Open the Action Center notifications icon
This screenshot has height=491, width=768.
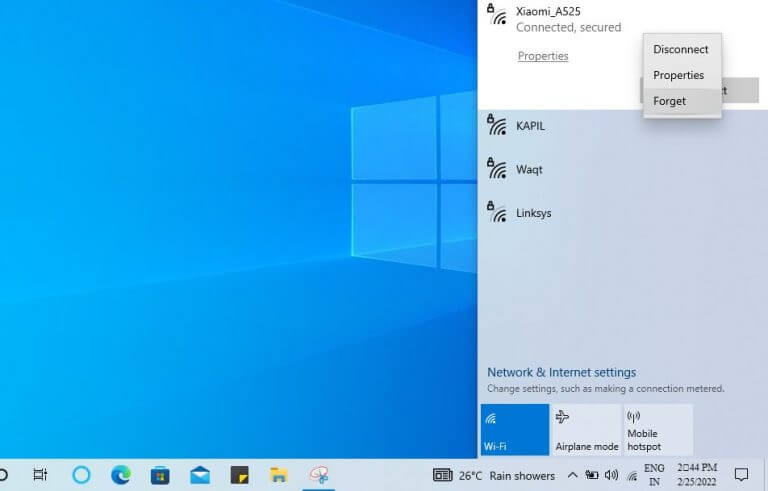coord(741,474)
